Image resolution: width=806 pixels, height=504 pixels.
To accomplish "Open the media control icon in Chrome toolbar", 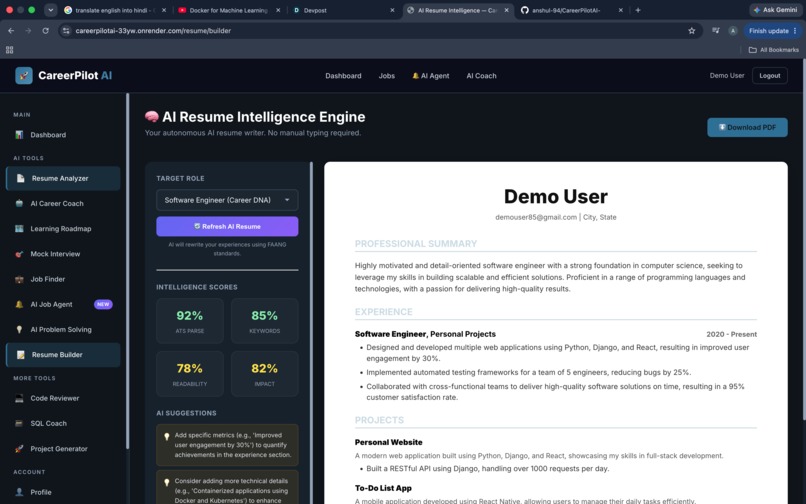I will (716, 31).
